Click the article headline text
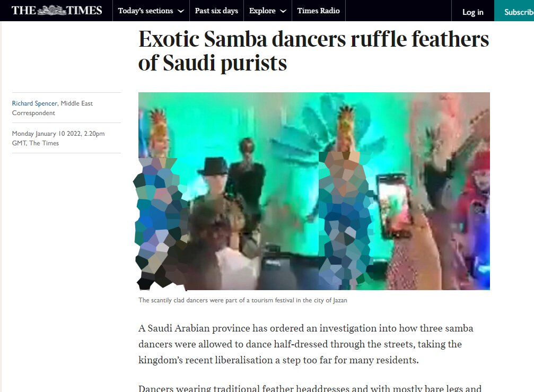Screen dimensions: 534x392 (x=313, y=51)
